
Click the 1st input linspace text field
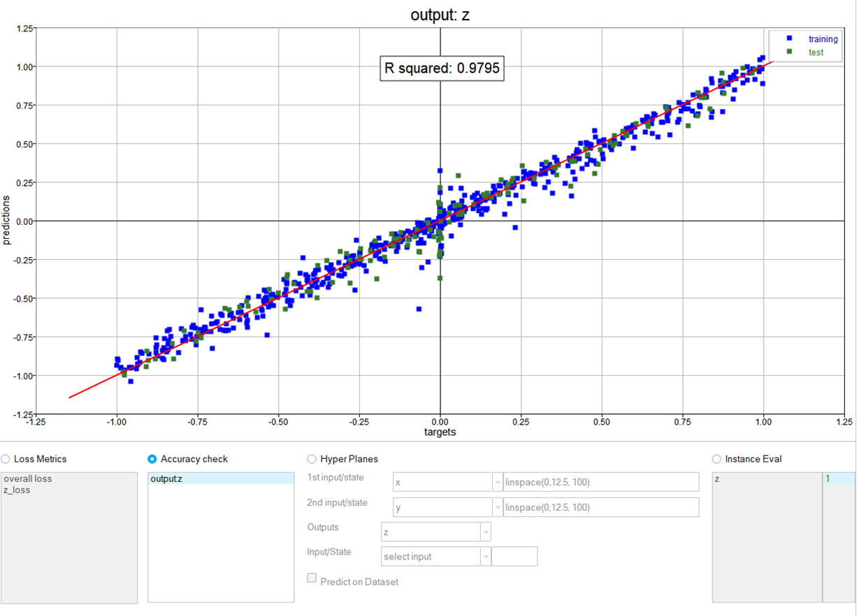pos(600,482)
